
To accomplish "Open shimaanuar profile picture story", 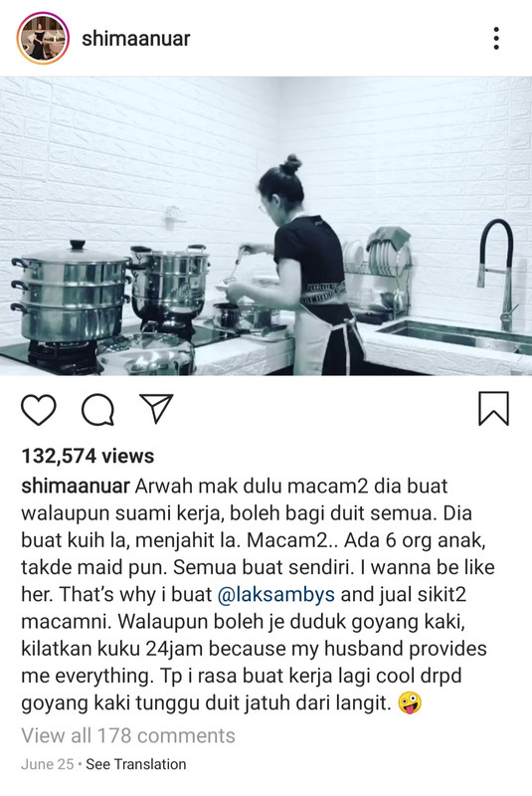I will 43,39.
